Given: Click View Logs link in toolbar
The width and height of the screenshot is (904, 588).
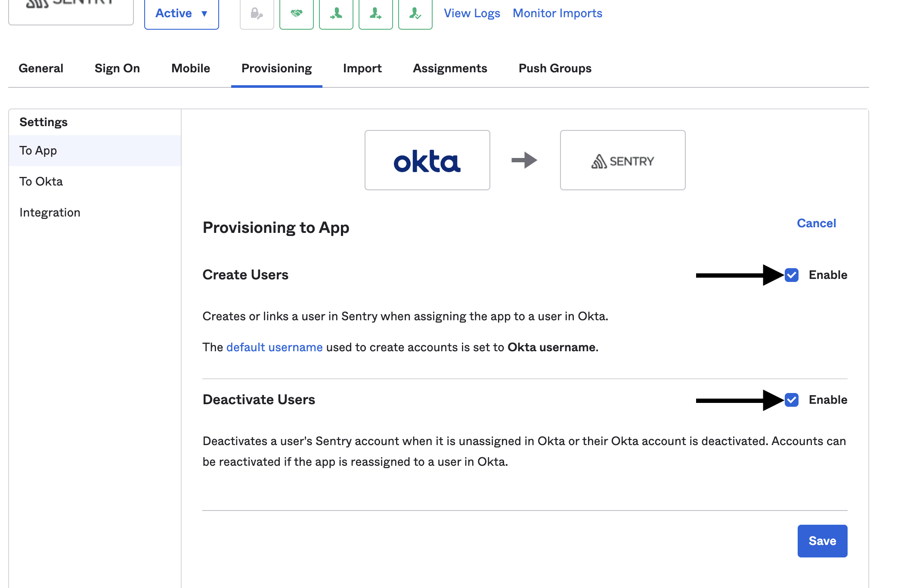Looking at the screenshot, I should (x=471, y=12).
